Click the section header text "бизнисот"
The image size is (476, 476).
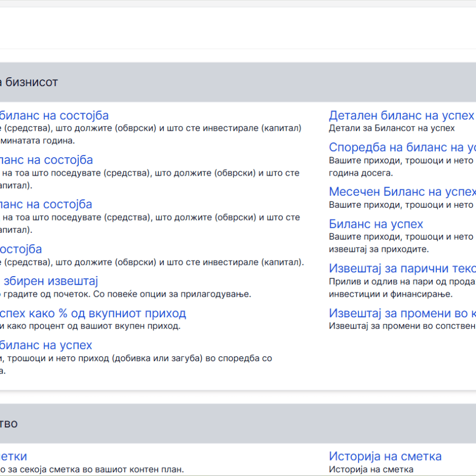pyautogui.click(x=32, y=83)
